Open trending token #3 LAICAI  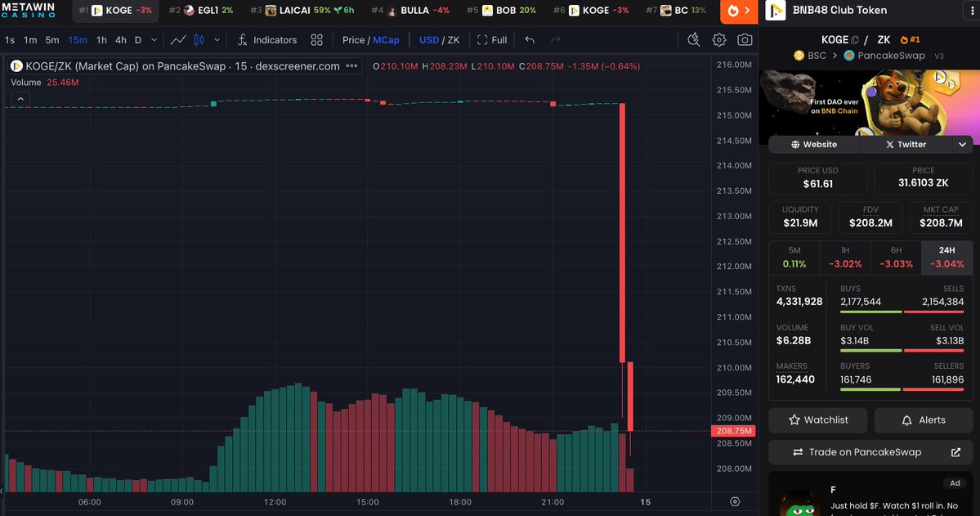point(302,11)
